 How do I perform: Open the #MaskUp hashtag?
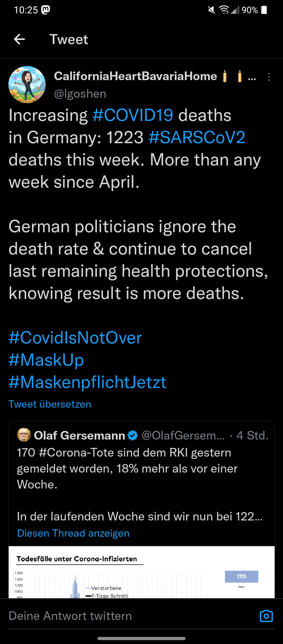coord(46,360)
